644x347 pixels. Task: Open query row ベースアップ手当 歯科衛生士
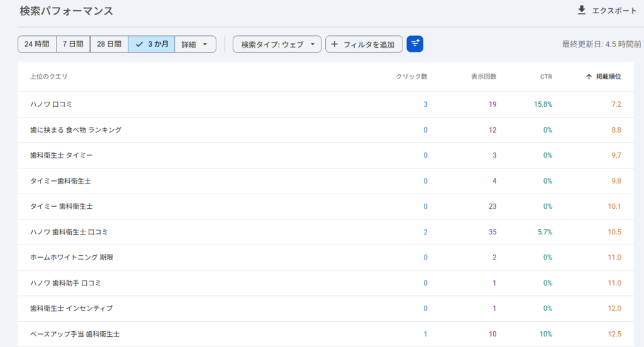325,334
